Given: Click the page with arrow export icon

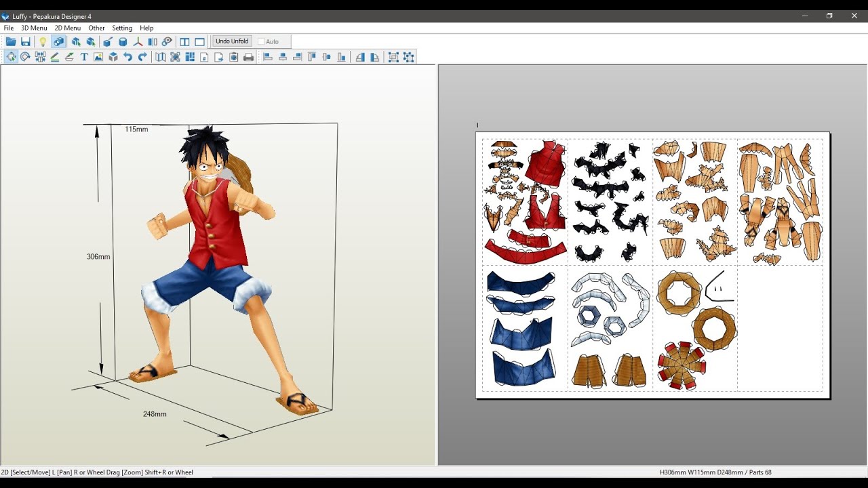Looking at the screenshot, I should [219, 57].
